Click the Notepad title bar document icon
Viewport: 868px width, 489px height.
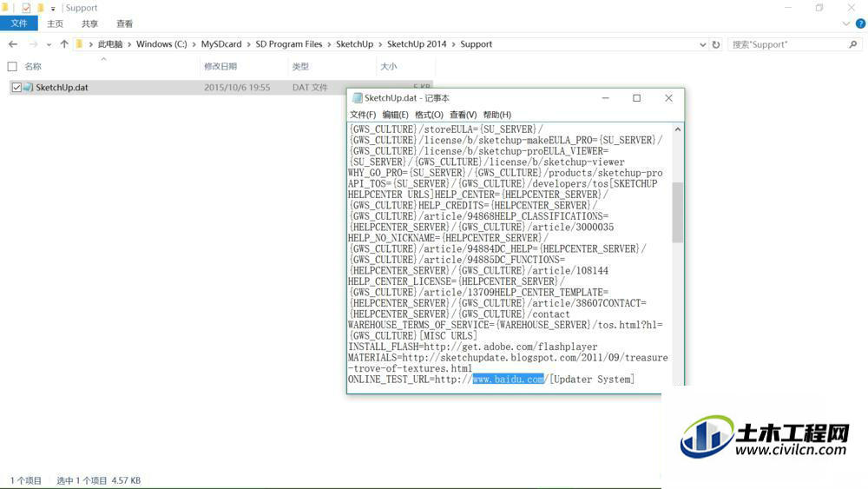[357, 98]
